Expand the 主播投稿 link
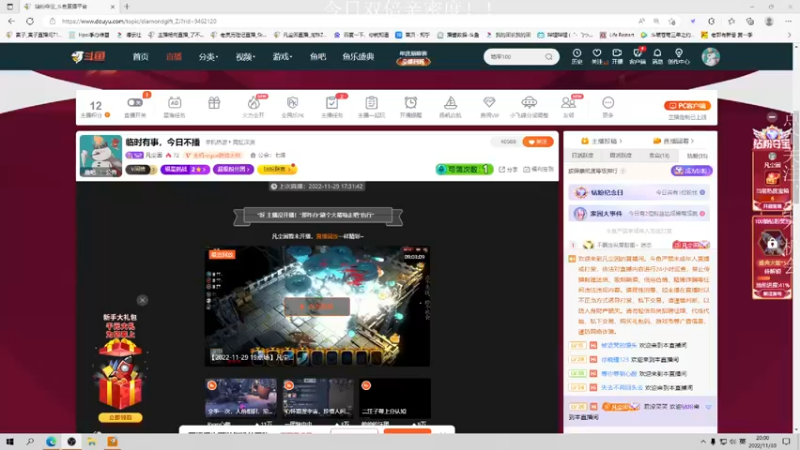This screenshot has width=800, height=450. 602,141
